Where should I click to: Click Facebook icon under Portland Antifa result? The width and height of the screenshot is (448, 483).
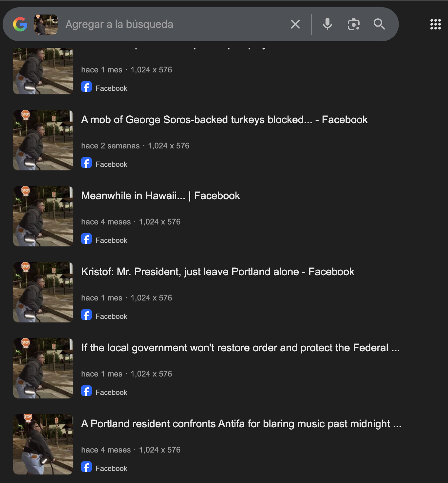(86, 467)
